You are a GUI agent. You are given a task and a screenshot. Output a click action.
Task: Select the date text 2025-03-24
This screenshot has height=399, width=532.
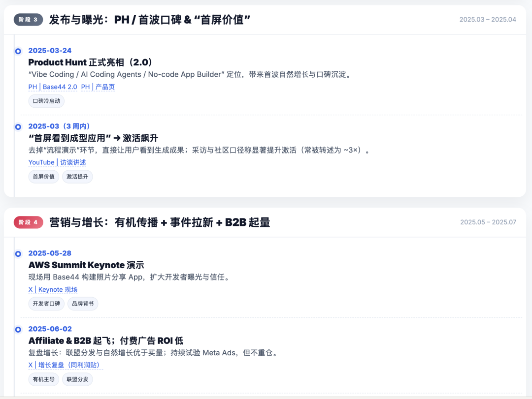[x=50, y=51]
